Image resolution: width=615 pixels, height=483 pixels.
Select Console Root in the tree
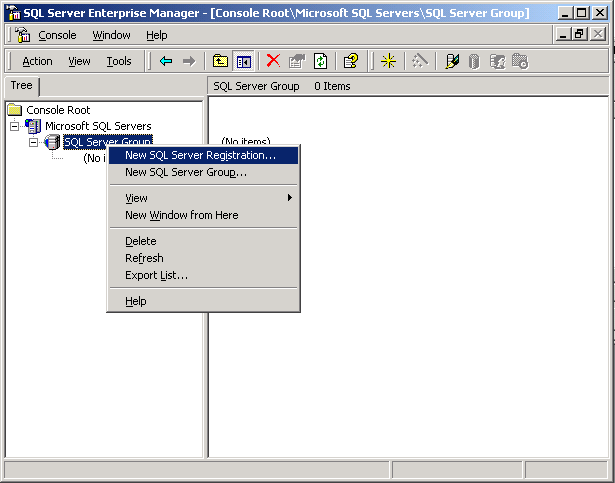coord(58,110)
